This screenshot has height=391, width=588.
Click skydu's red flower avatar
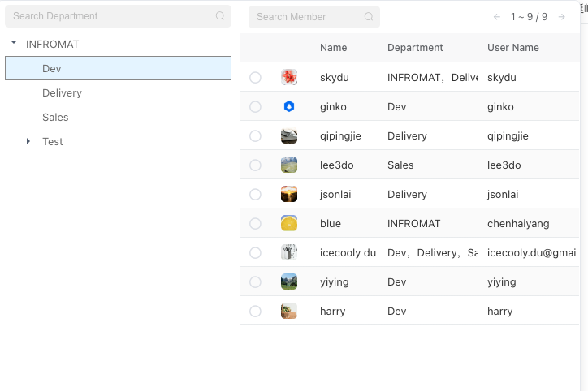pyautogui.click(x=289, y=77)
